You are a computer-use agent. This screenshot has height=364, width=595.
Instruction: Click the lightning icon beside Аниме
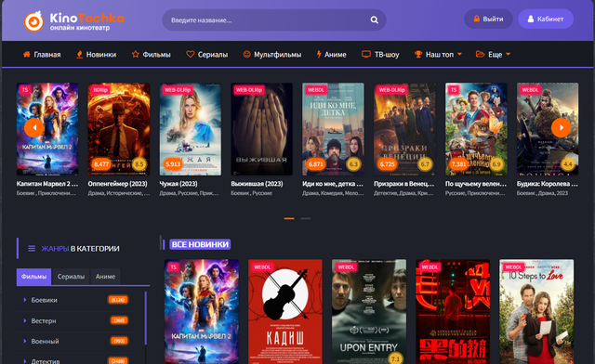319,54
